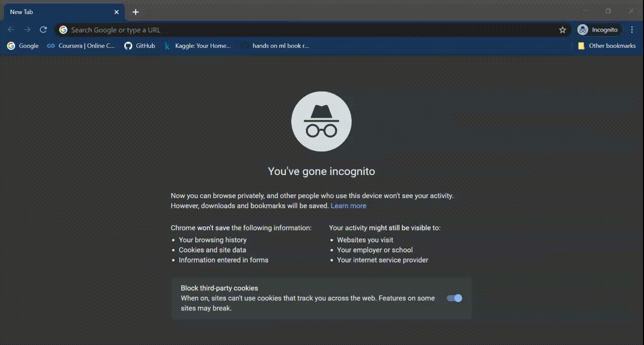The width and height of the screenshot is (644, 345).
Task: Select the New Tab tab
Action: (x=55, y=12)
